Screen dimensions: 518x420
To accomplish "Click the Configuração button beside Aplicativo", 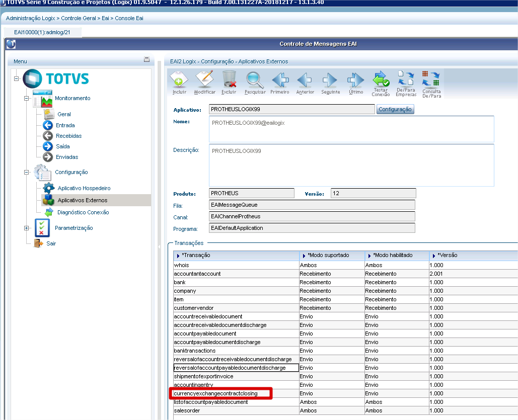I will 395,109.
